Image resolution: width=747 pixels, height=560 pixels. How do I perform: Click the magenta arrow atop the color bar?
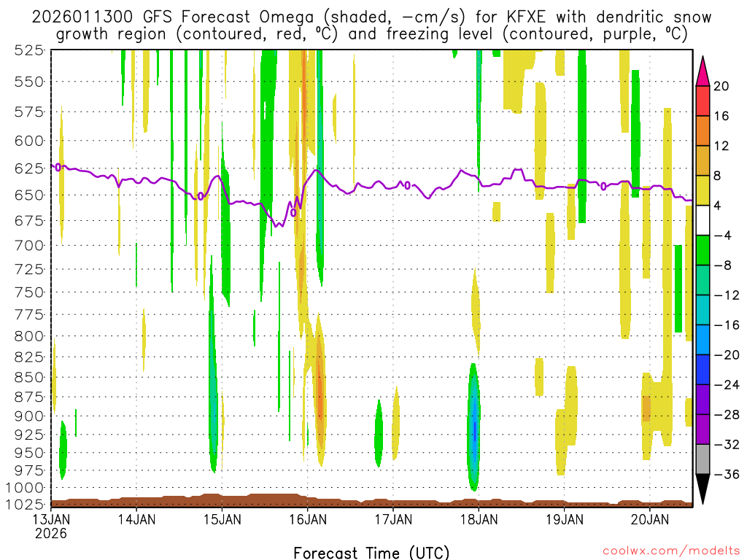coord(703,71)
